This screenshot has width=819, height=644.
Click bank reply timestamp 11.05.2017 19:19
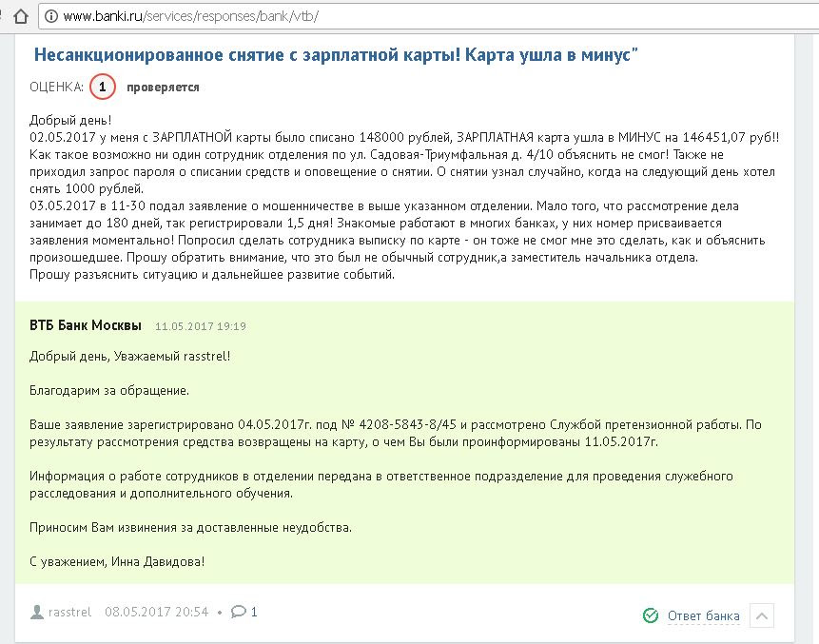[x=201, y=326]
